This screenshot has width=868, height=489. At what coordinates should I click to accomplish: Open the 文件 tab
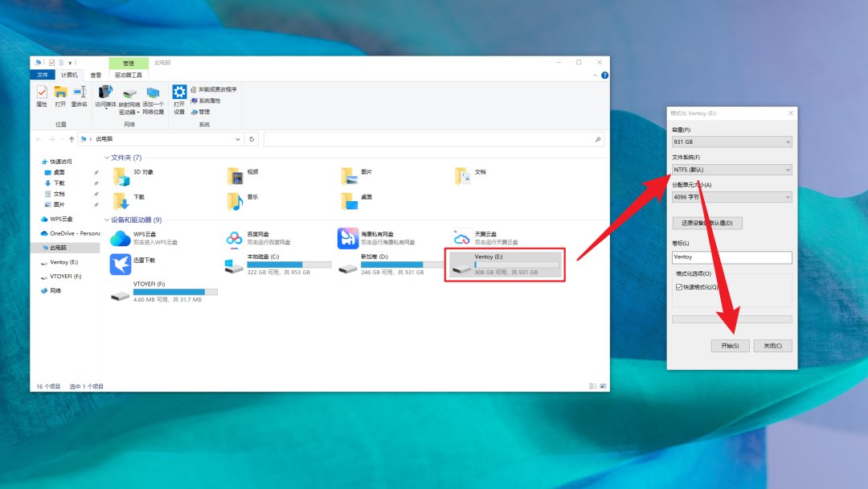coord(43,75)
